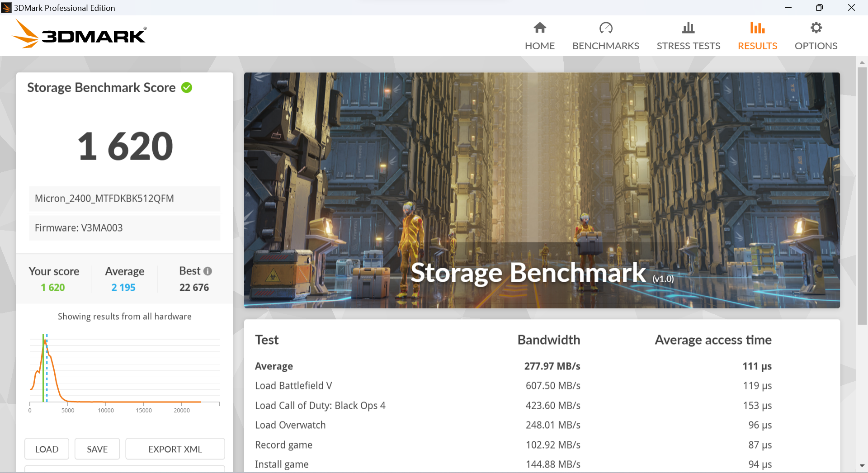Click the Bandwidth column header
The width and height of the screenshot is (868, 473).
(549, 340)
